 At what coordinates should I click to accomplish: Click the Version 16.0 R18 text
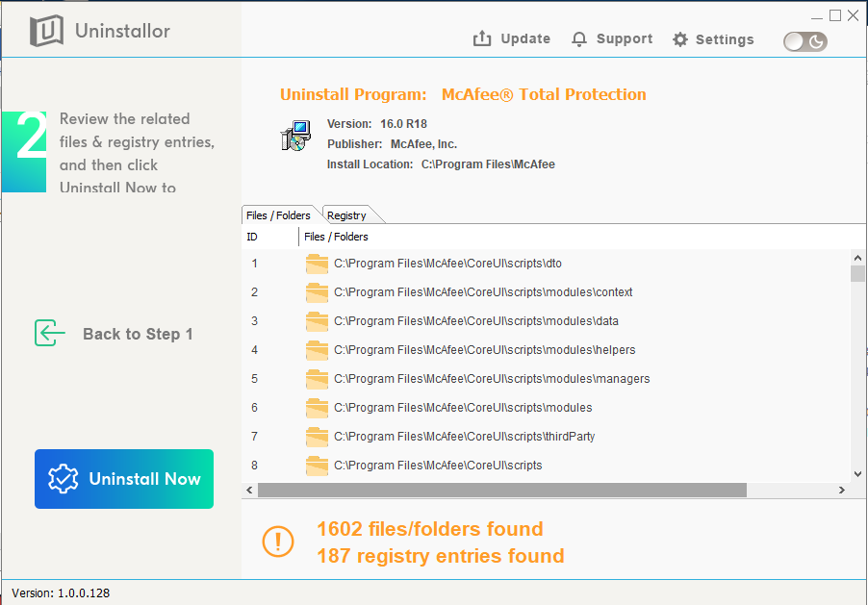tap(377, 124)
